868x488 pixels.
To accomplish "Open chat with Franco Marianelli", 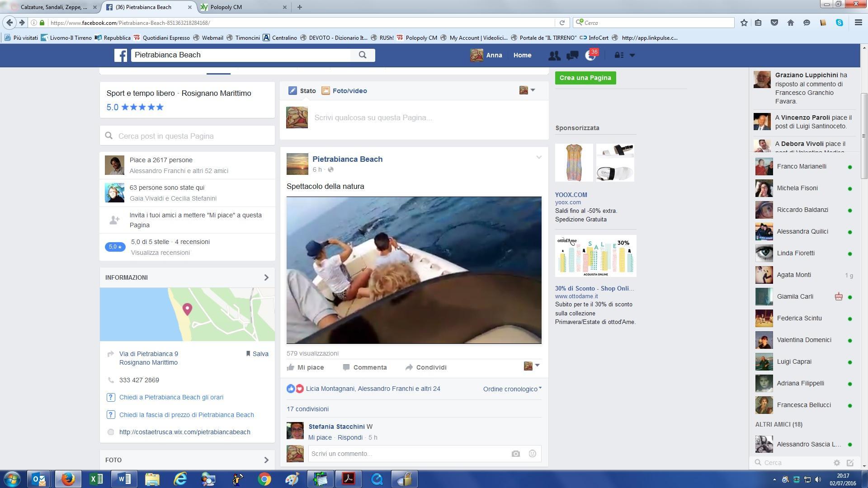I will (x=804, y=166).
